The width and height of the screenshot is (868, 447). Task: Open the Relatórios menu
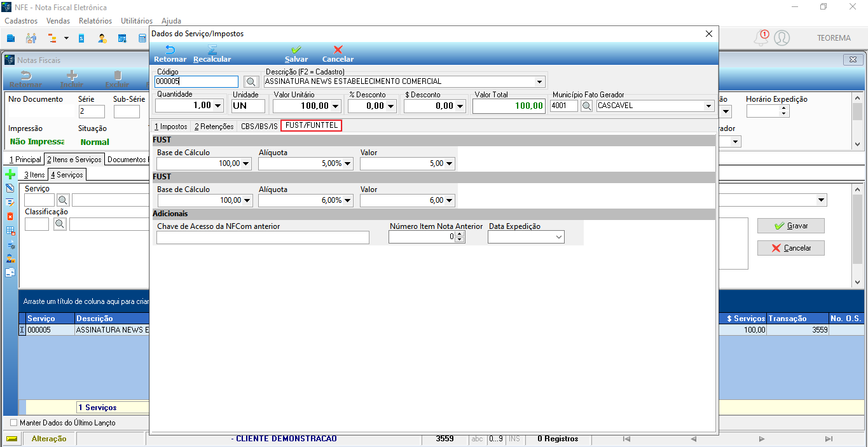[x=95, y=21]
